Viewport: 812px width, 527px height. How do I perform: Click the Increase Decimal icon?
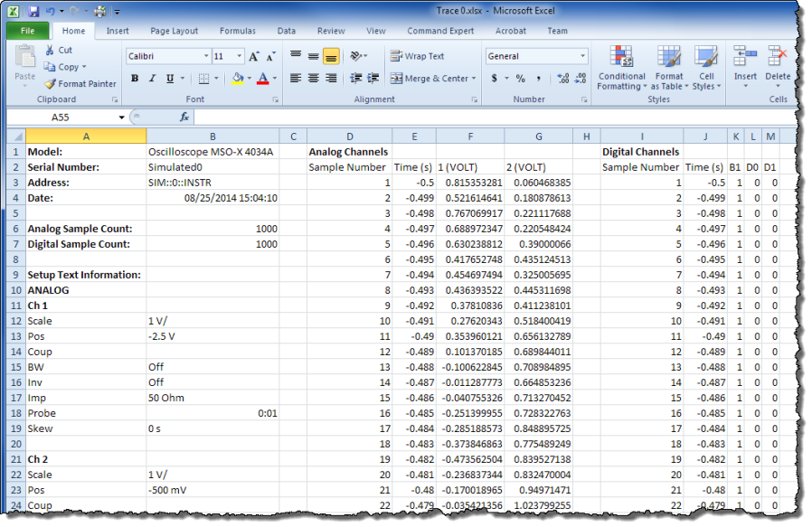click(563, 78)
